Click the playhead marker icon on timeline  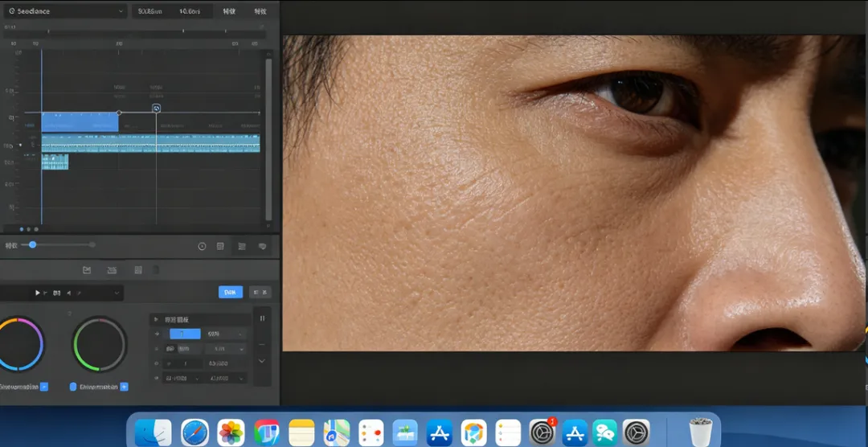coord(157,109)
